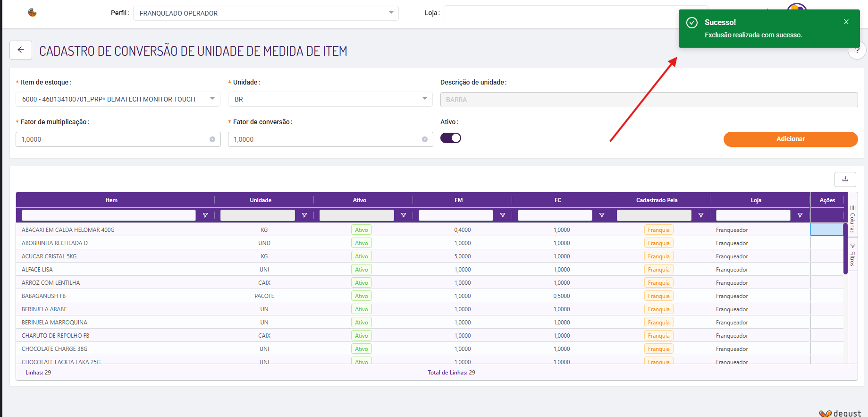This screenshot has width=868, height=417.
Task: Select row ABOBRINHA RECHEADA D
Action: tap(430, 243)
